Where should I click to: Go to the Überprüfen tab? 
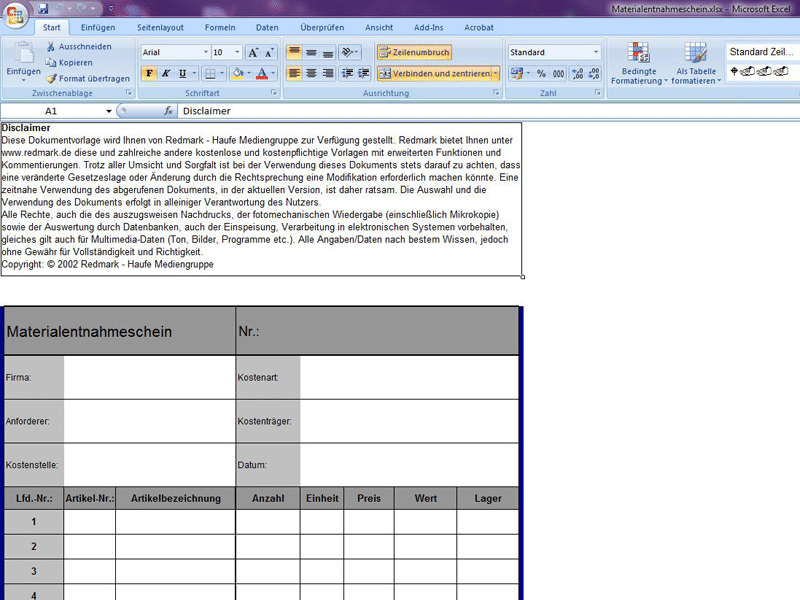(322, 28)
